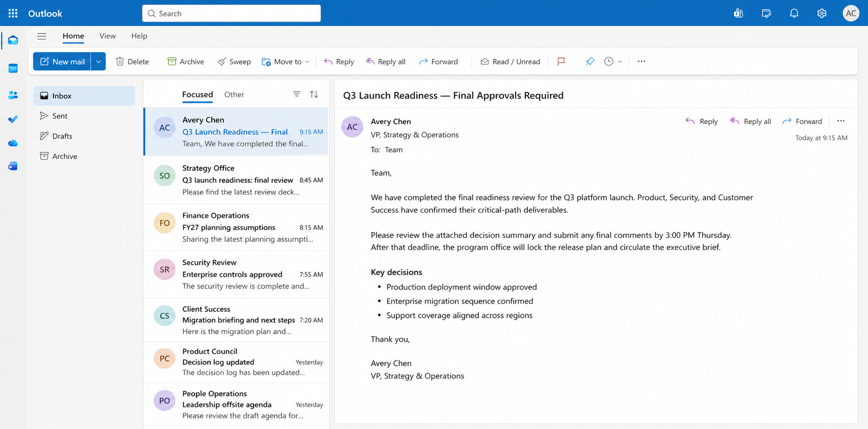This screenshot has height=429, width=868.
Task: Open the To Do checkmark app
Action: 13,119
